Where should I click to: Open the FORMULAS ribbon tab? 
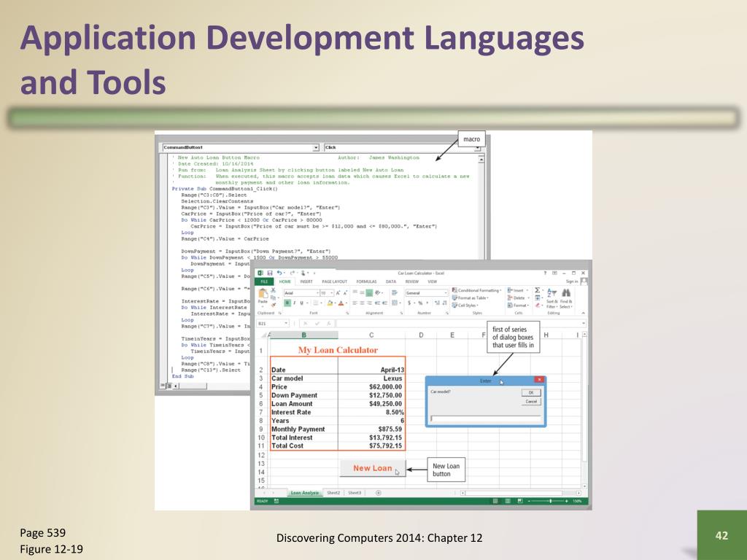pos(366,281)
